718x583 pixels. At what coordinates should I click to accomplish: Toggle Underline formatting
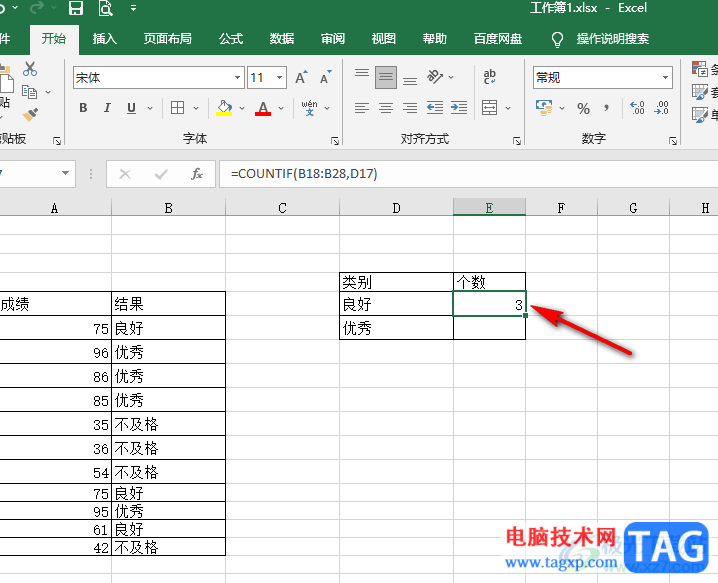pyautogui.click(x=131, y=108)
